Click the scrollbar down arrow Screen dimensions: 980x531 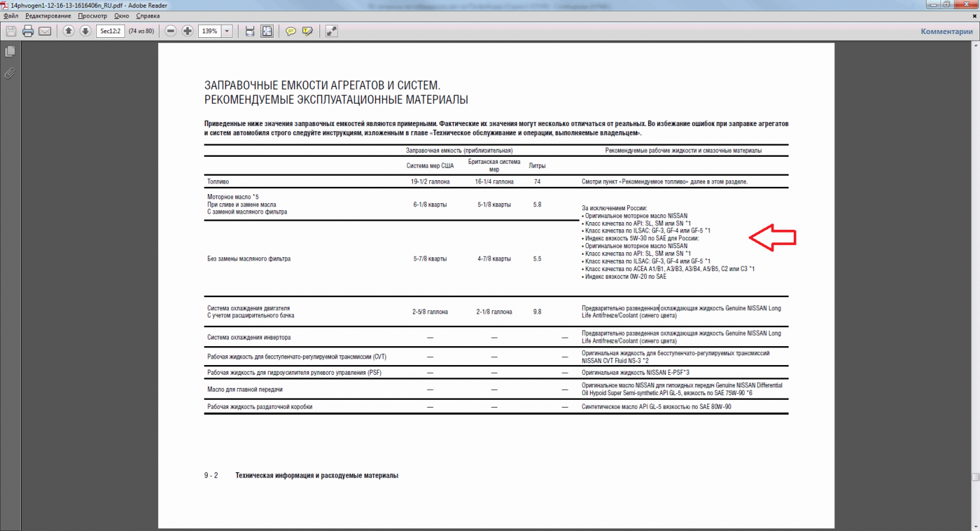tap(975, 526)
